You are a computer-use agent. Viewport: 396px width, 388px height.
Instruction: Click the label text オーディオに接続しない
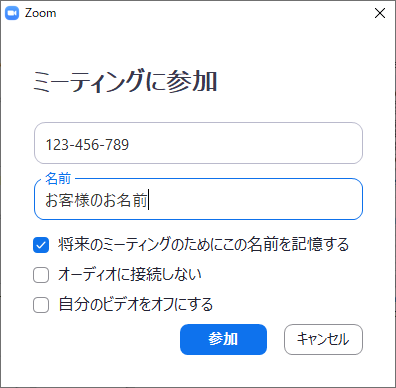click(130, 275)
